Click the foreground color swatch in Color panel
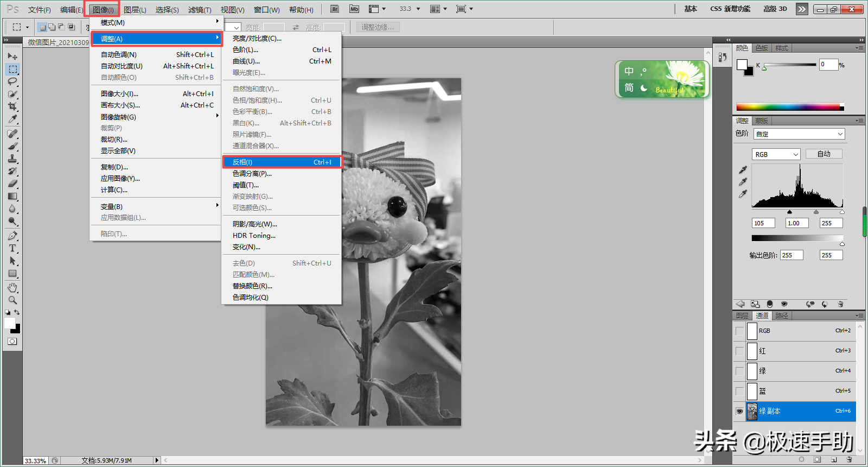This screenshot has width=868, height=467. tap(742, 65)
